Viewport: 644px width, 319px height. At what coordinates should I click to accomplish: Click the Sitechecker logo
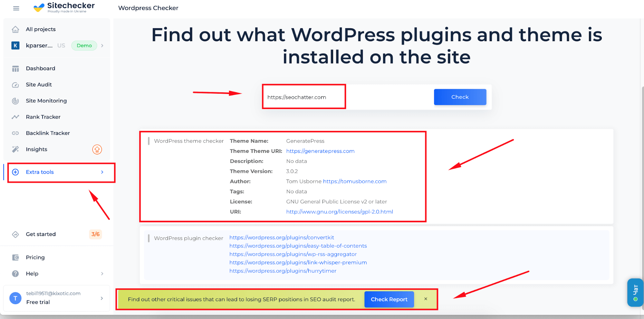[x=64, y=7]
